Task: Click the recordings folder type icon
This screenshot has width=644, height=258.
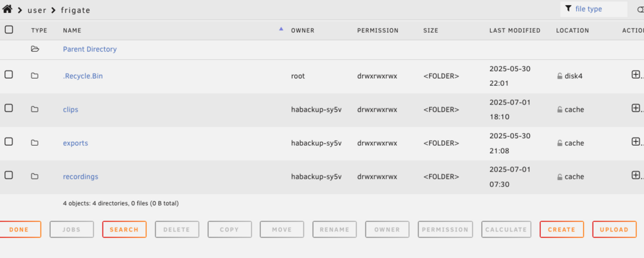Action: 35,177
